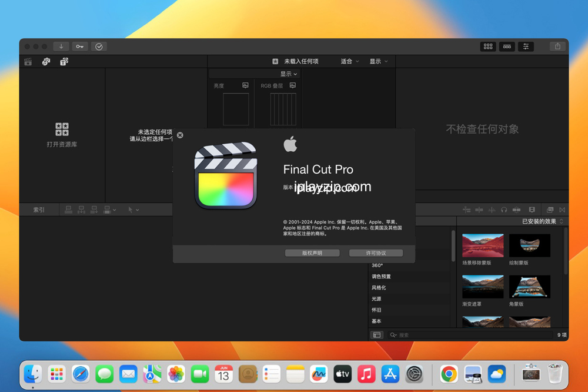Toggle audio skimming waveform icon
The width and height of the screenshot is (588, 392).
tap(491, 210)
